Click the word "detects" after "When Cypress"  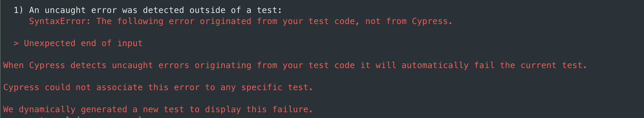[x=89, y=65]
